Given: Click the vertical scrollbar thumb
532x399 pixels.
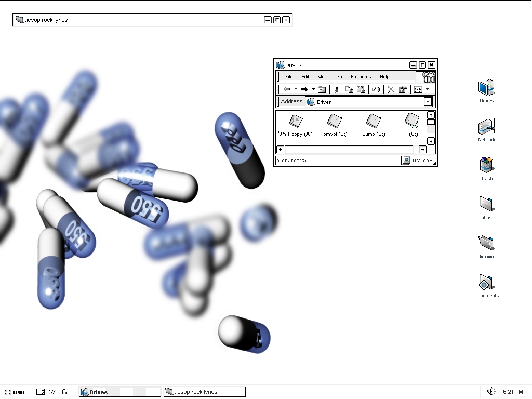Looking at the screenshot, I should pyautogui.click(x=431, y=122).
